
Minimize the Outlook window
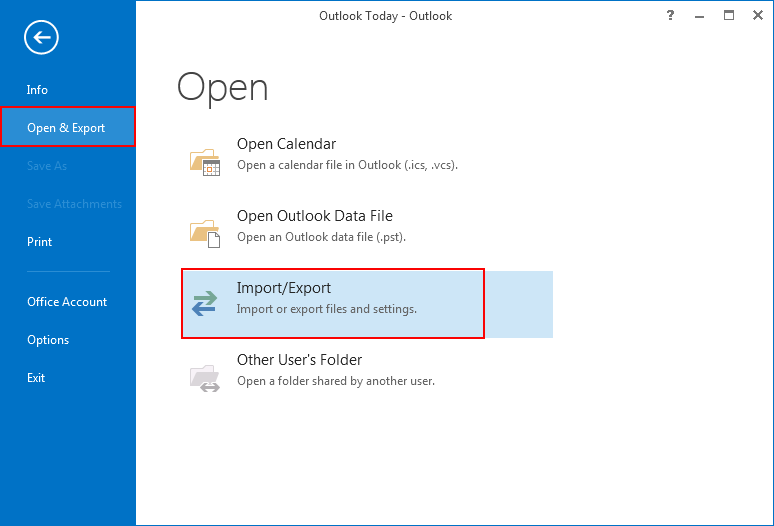[x=699, y=15]
